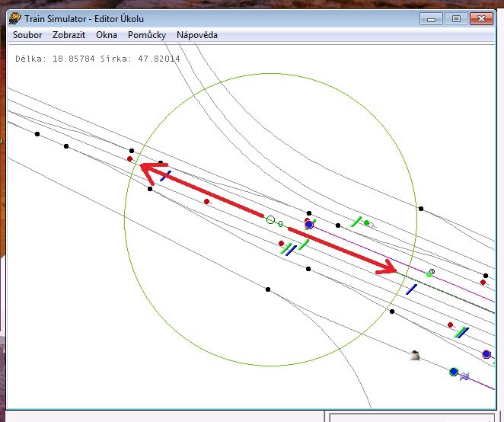
Task: Select the green clock marker on purple track
Action: pyautogui.click(x=432, y=271)
